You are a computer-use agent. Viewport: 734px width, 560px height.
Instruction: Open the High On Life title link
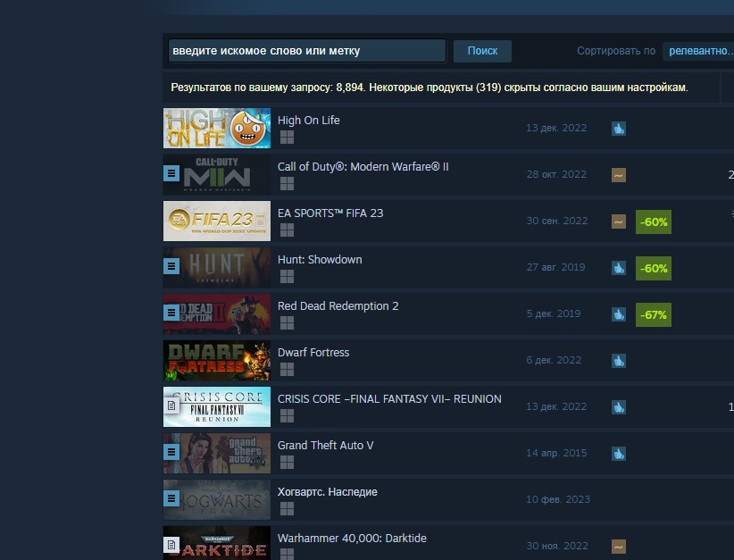click(308, 121)
